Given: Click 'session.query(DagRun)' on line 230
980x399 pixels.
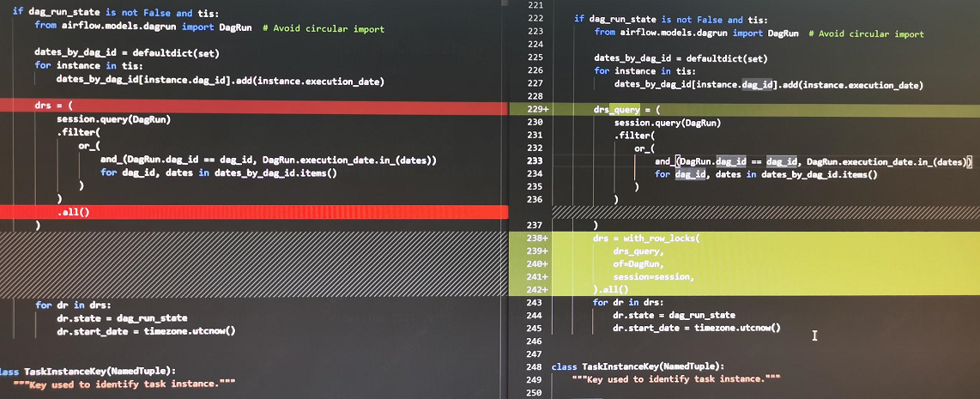Looking at the screenshot, I should [668, 123].
